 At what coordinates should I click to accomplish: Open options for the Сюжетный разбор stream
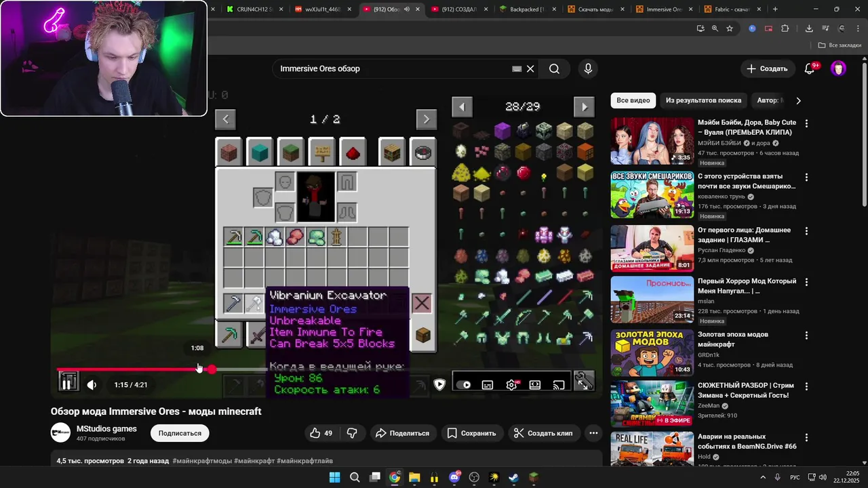tap(806, 386)
